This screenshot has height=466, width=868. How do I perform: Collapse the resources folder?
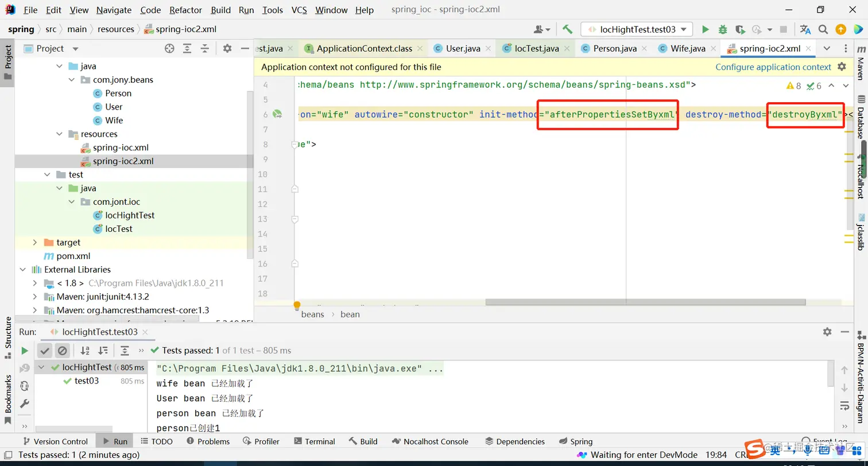60,134
